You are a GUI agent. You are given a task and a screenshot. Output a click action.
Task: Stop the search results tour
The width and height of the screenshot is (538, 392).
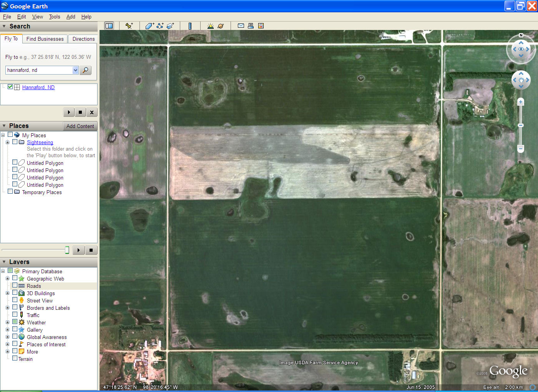coord(80,112)
